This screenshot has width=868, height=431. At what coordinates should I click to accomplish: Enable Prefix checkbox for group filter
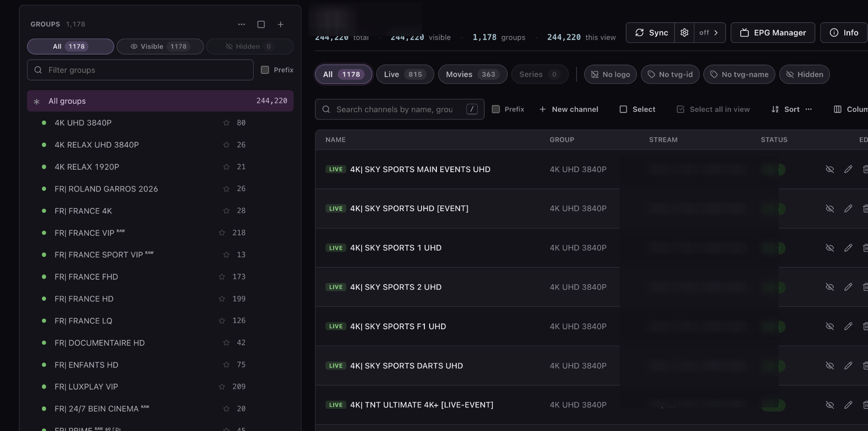point(265,70)
